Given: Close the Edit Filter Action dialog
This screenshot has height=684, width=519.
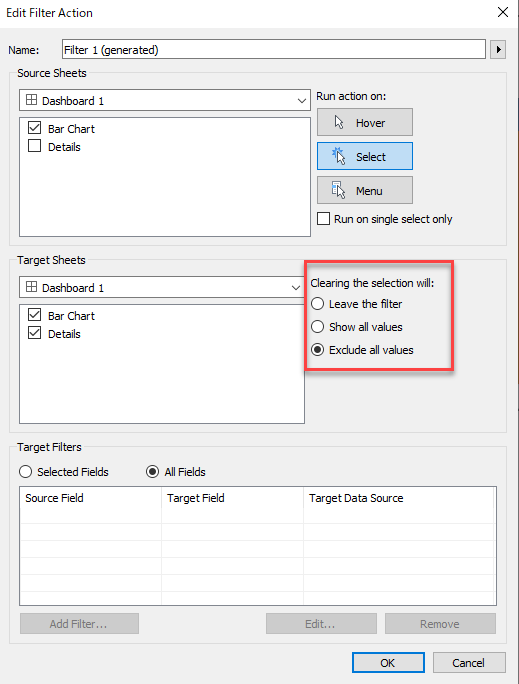Looking at the screenshot, I should click(503, 12).
